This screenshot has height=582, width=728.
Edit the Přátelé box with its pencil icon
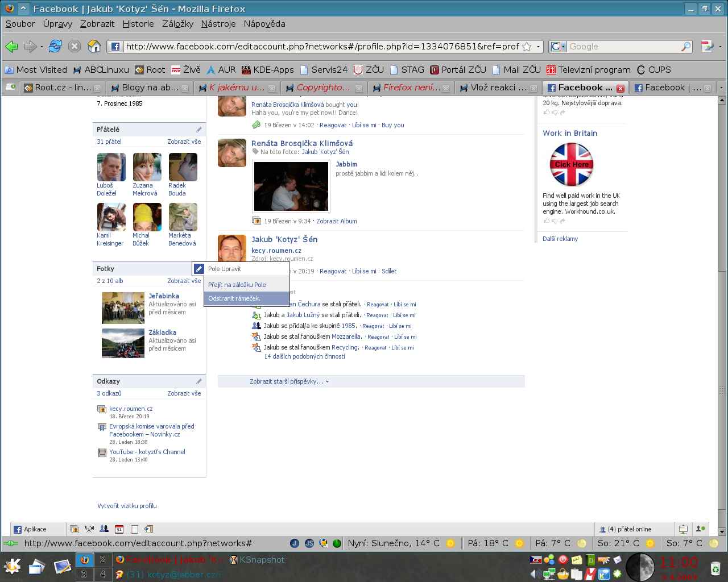[199, 130]
